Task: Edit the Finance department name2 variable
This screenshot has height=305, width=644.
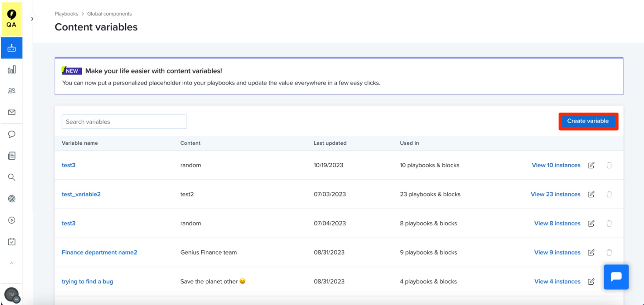Action: (591, 252)
